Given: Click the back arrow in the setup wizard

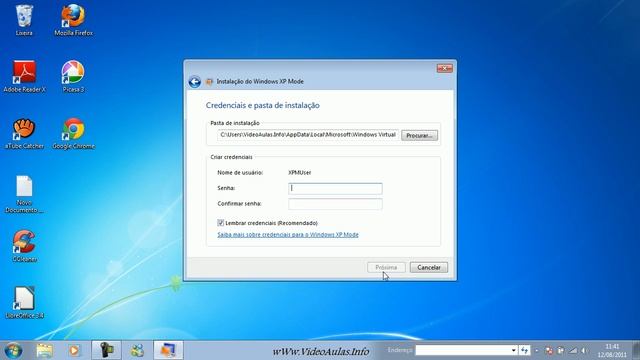Looking at the screenshot, I should point(195,82).
